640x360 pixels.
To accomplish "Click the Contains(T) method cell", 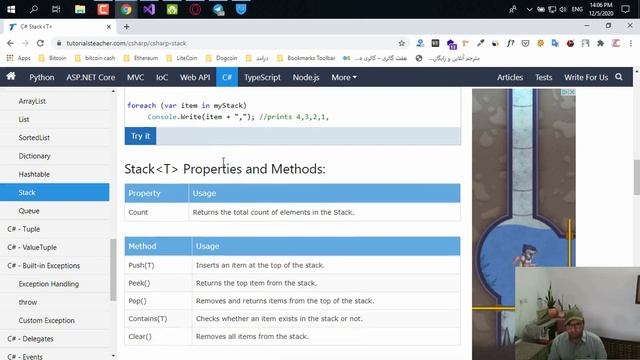I will point(158,318).
